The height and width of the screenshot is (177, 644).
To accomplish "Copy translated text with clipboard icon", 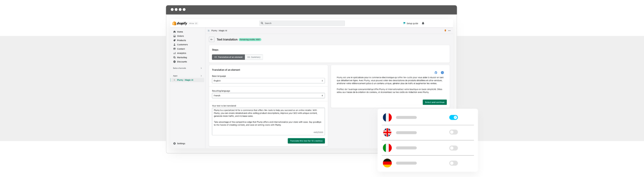I will click(436, 73).
